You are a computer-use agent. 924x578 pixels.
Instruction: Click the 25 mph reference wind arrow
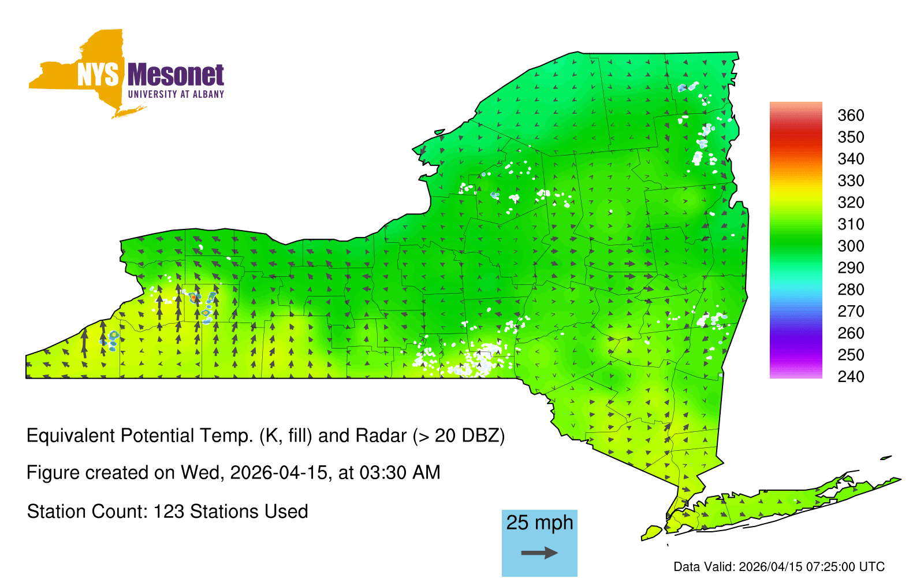pos(539,553)
